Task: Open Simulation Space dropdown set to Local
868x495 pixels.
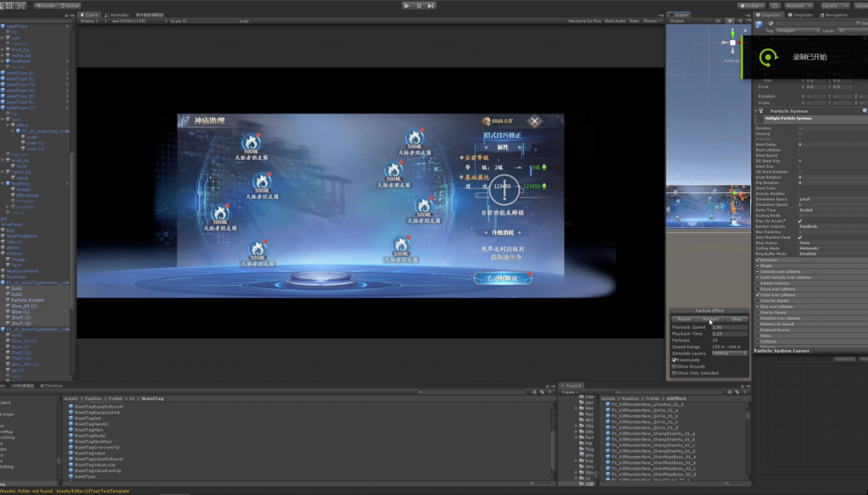Action: 832,199
